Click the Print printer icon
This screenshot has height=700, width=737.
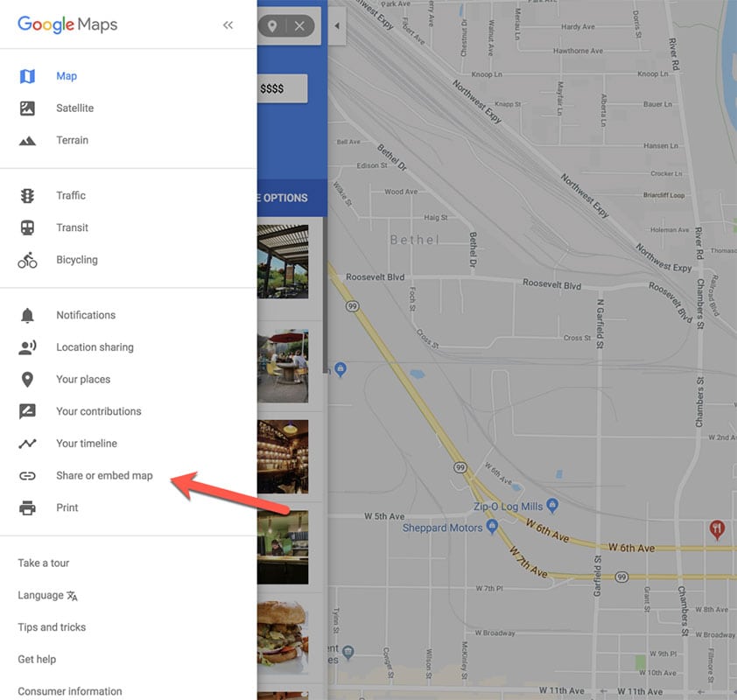point(27,507)
